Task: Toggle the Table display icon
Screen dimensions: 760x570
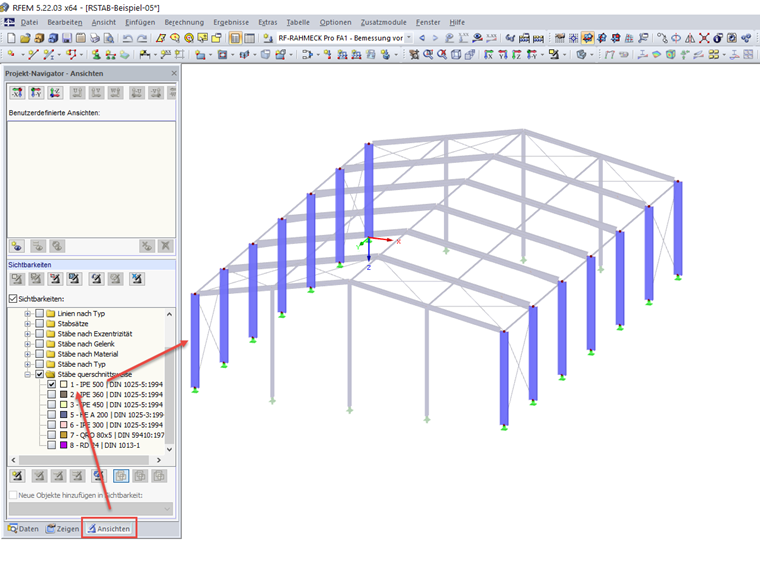Action: [250, 38]
